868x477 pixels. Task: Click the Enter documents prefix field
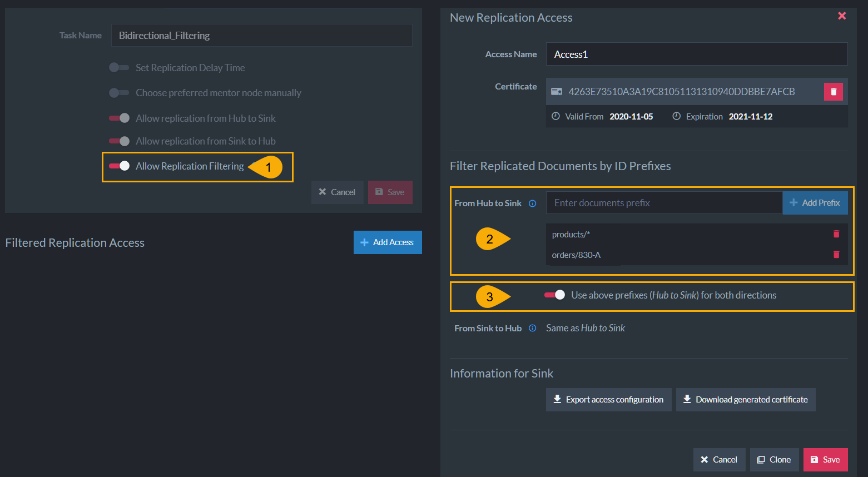pos(664,203)
